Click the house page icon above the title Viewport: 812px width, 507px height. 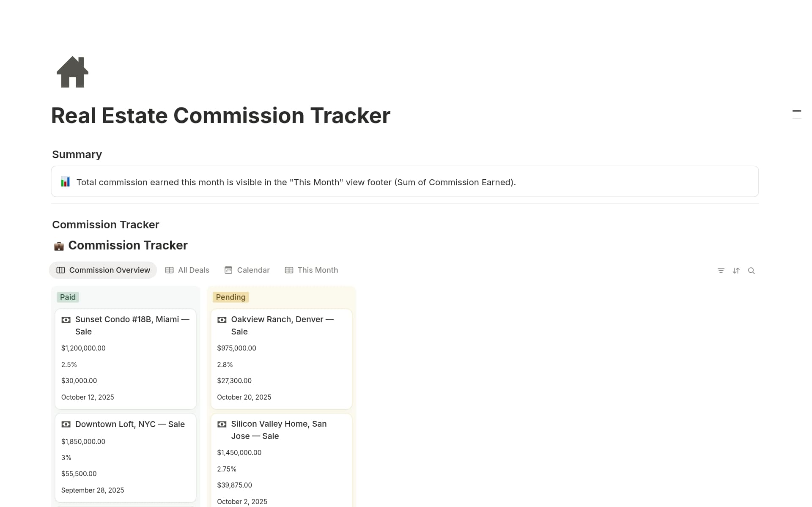pyautogui.click(x=72, y=72)
